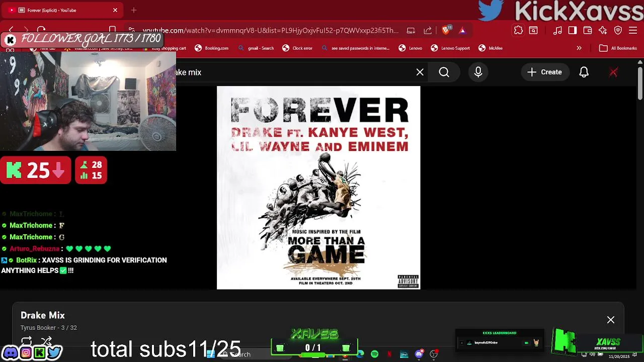The width and height of the screenshot is (644, 362).
Task: Toggle loop playlist button
Action: (27, 341)
